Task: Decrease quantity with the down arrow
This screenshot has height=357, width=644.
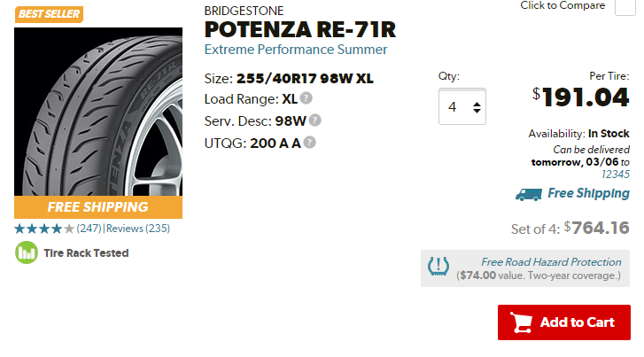Action: [x=477, y=113]
